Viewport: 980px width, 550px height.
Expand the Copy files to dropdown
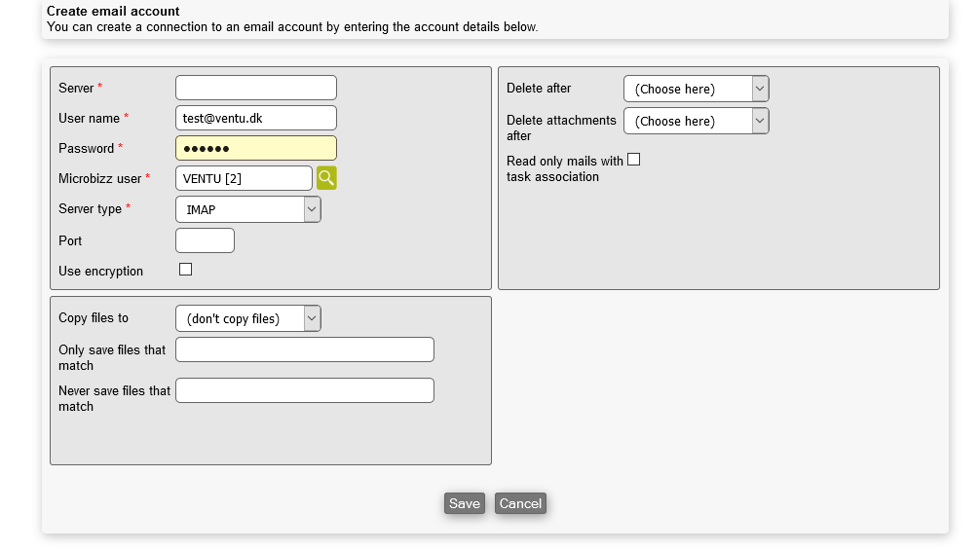pos(247,318)
